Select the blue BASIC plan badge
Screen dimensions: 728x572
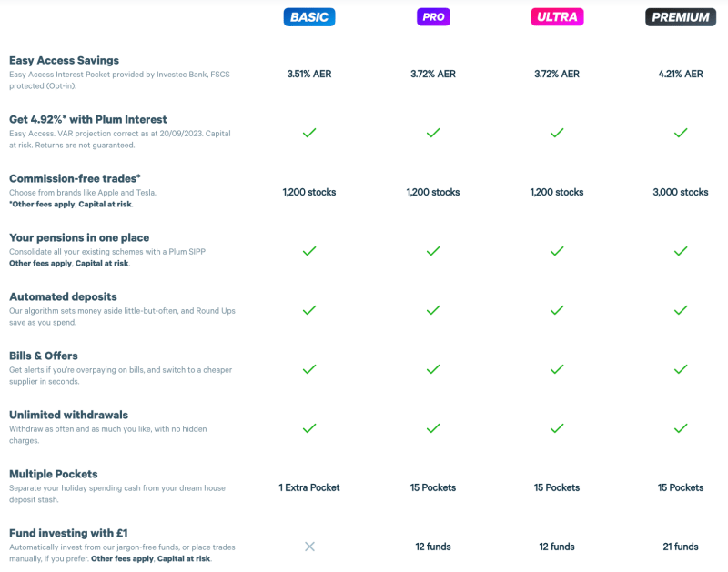click(x=309, y=17)
